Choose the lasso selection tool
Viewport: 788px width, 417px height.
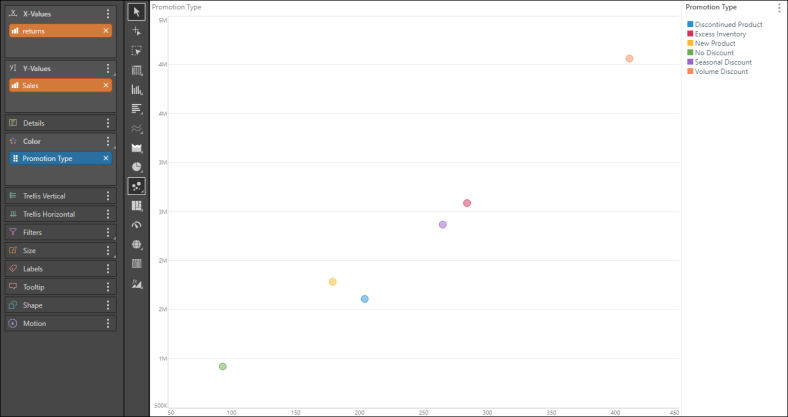pyautogui.click(x=137, y=51)
